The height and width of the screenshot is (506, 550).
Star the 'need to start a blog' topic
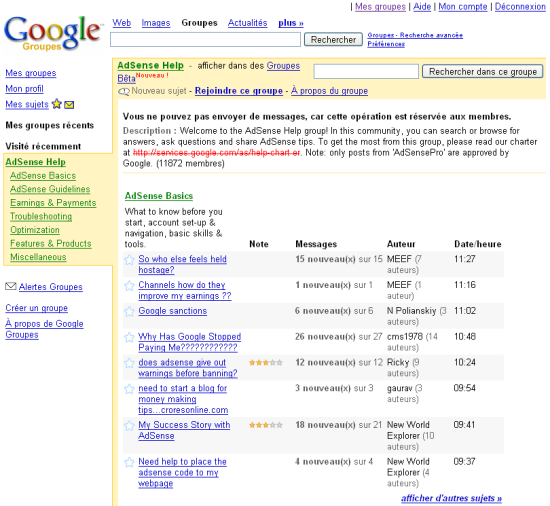pyautogui.click(x=129, y=389)
